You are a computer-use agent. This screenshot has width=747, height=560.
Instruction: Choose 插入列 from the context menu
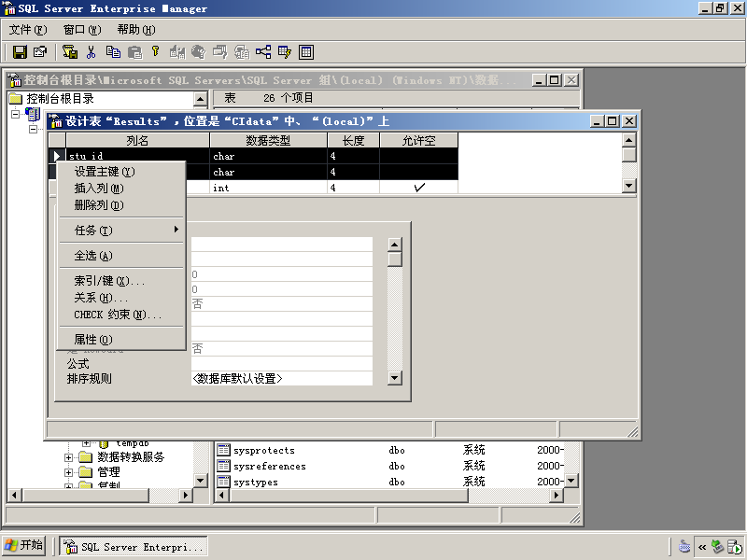121,189
